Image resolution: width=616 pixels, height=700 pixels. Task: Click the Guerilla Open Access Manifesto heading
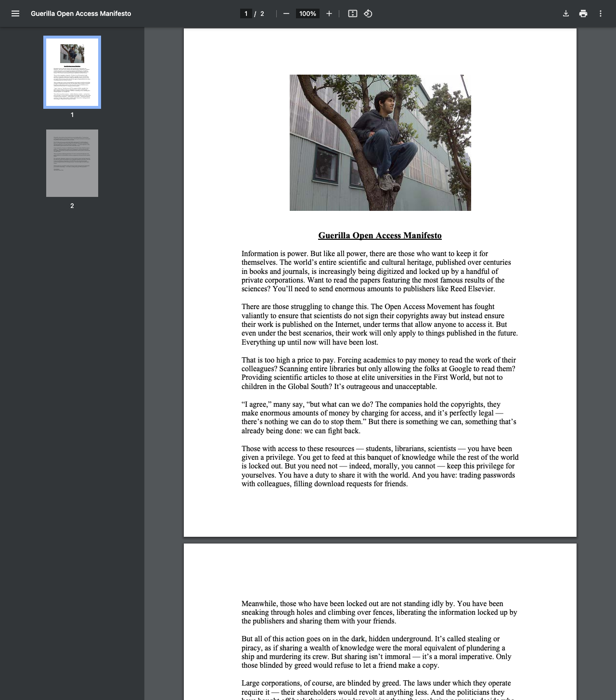(x=380, y=235)
